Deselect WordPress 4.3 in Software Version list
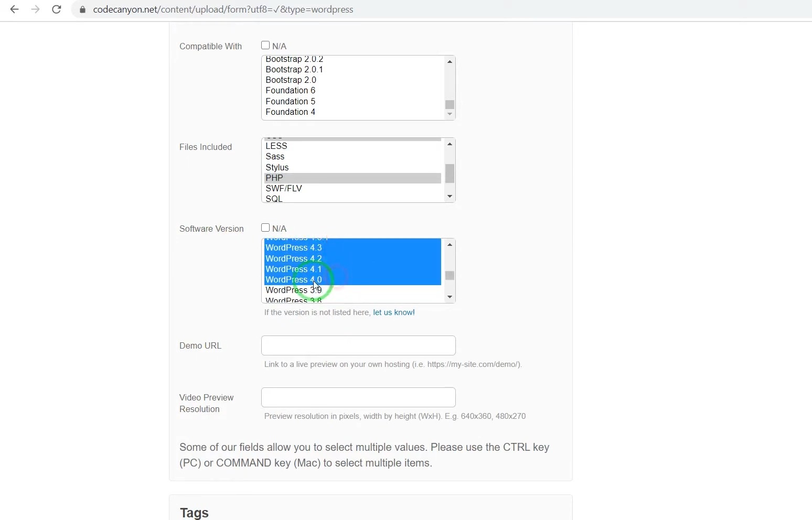Screen dimensions: 812x520 point(294,247)
